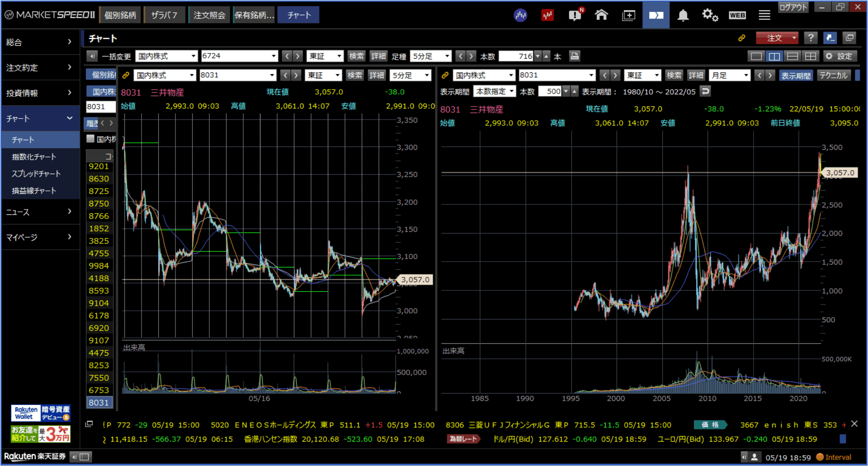Collapse the side list with the left arrow beside 一括変更
The height and width of the screenshot is (466, 868).
(92, 56)
